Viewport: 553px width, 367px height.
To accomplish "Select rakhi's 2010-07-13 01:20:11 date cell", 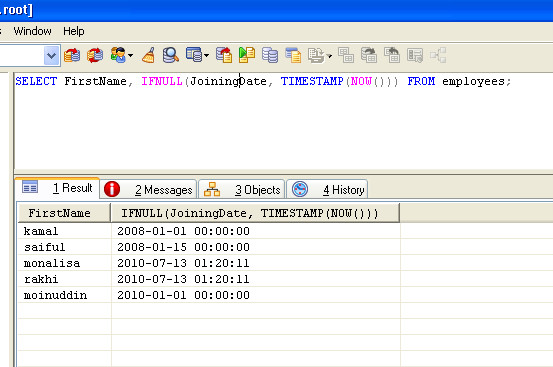I will [x=256, y=279].
